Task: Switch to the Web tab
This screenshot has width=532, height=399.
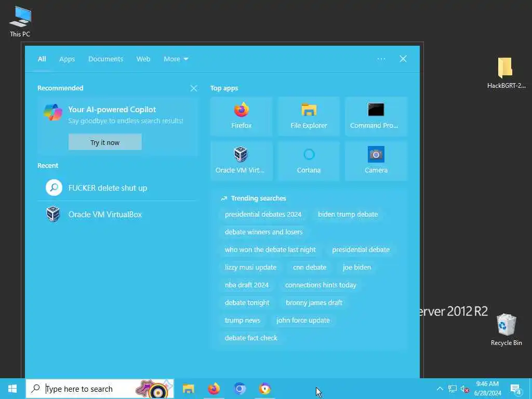Action: 143,59
